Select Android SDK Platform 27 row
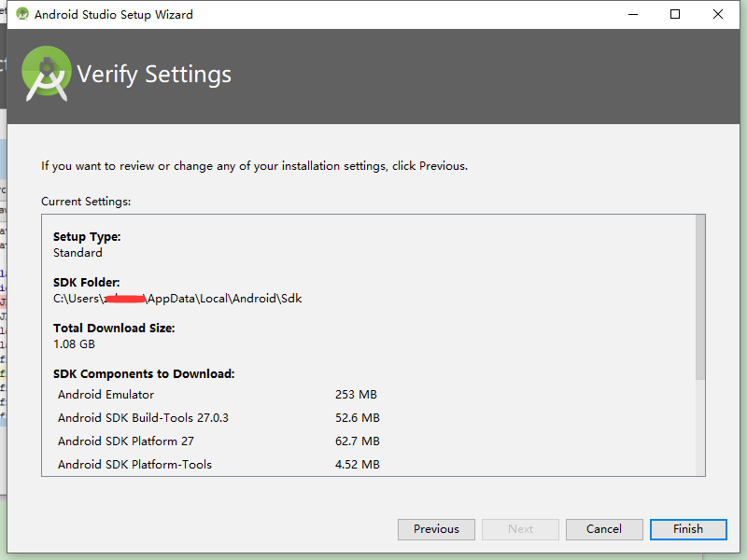The height and width of the screenshot is (560, 747). [x=218, y=441]
